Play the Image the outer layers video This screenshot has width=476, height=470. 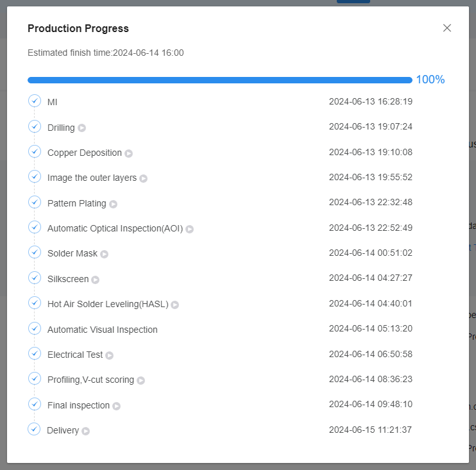(x=144, y=178)
